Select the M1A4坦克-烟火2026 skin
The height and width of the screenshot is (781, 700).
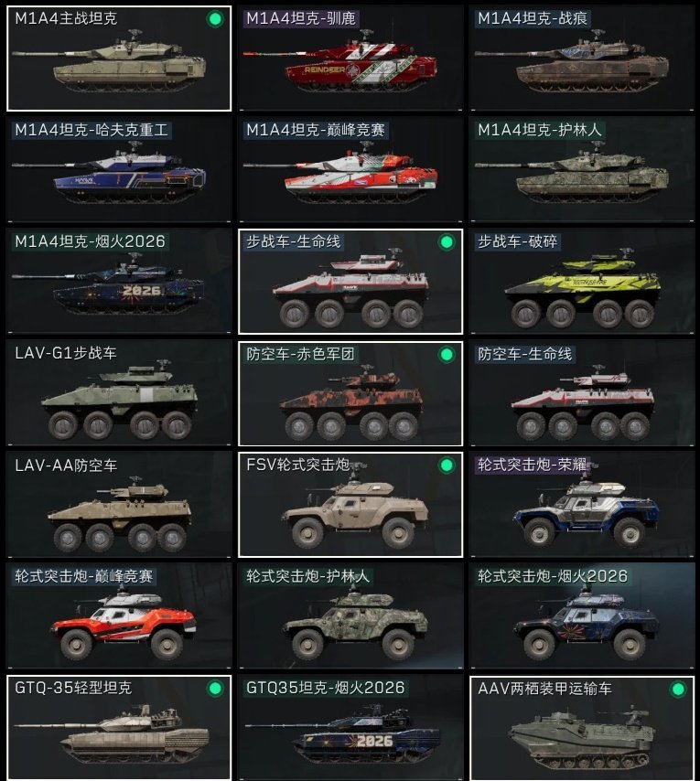(x=119, y=281)
